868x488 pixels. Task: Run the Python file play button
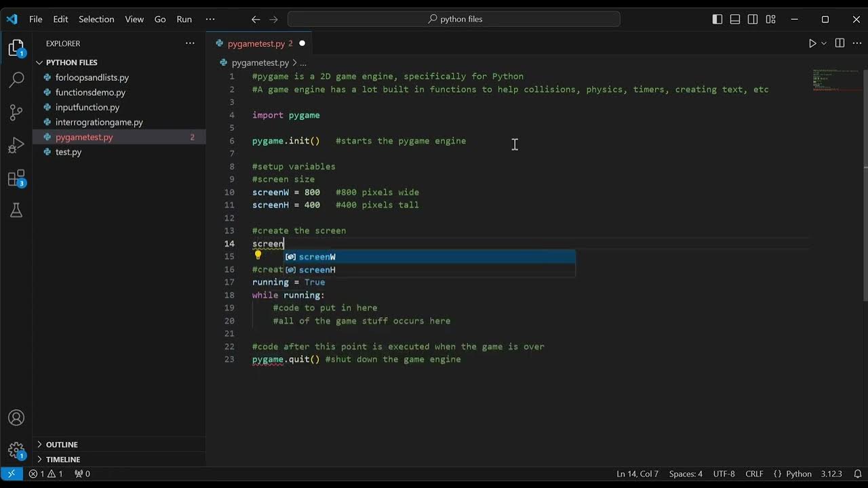pyautogui.click(x=812, y=43)
